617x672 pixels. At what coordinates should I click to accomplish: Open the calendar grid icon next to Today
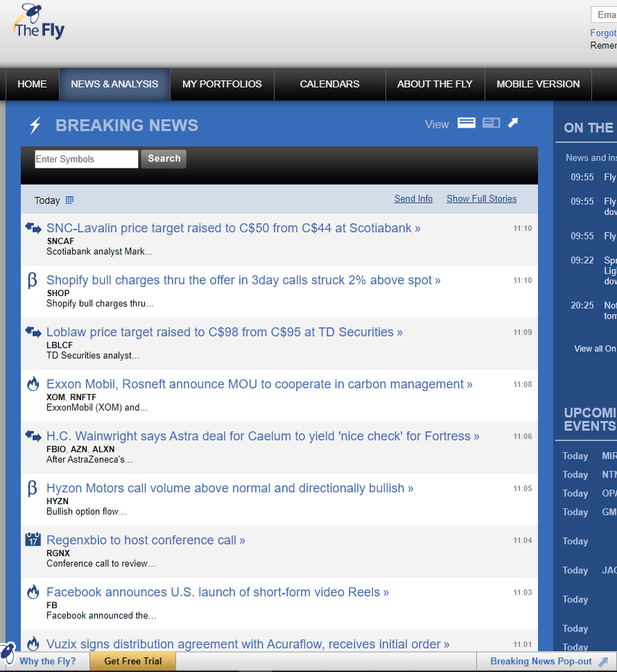69,200
